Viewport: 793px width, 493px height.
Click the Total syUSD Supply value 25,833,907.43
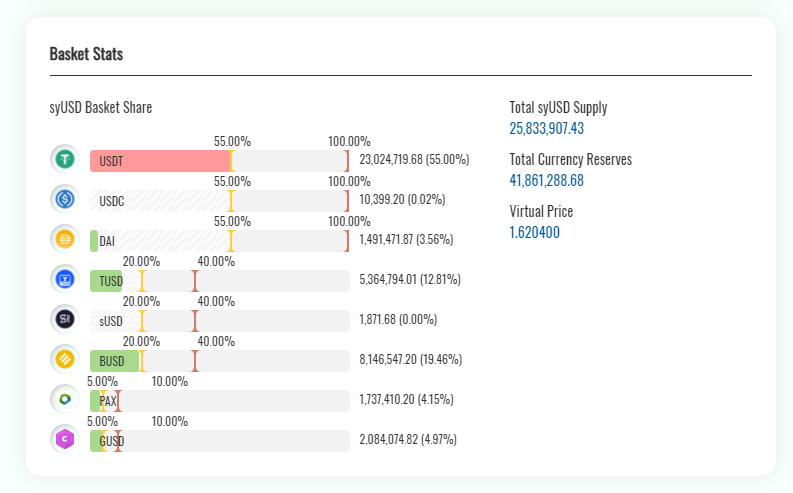tap(546, 128)
